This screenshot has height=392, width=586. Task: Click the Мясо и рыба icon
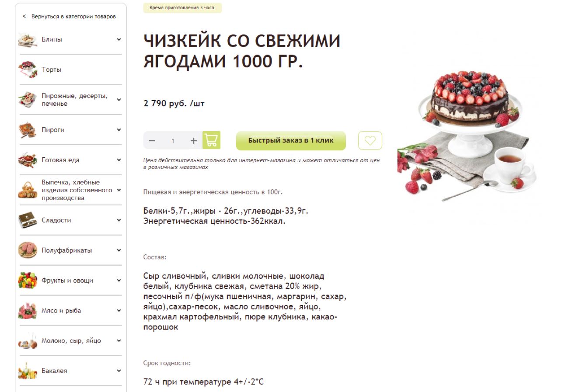28,311
